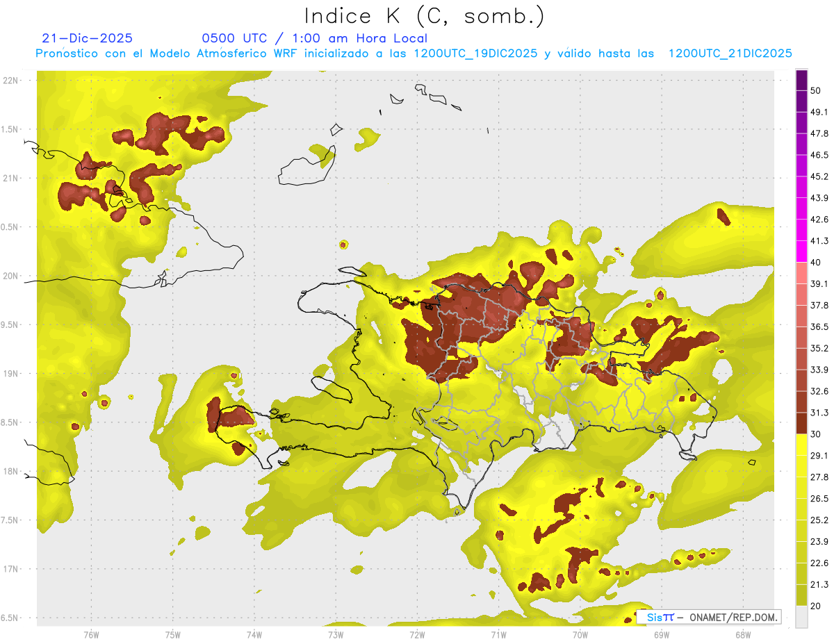This screenshot has height=644, width=834.
Task: Click the "69W" longitude label
Action: click(x=662, y=634)
